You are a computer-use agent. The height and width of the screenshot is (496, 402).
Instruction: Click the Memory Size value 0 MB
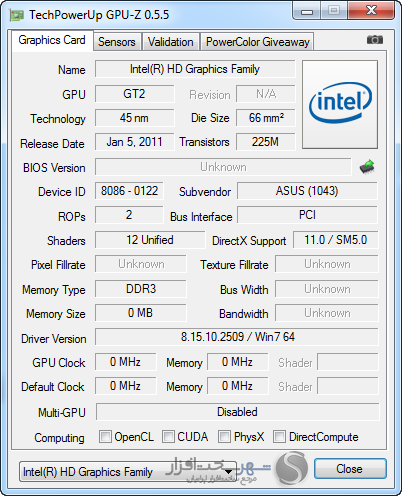[141, 313]
